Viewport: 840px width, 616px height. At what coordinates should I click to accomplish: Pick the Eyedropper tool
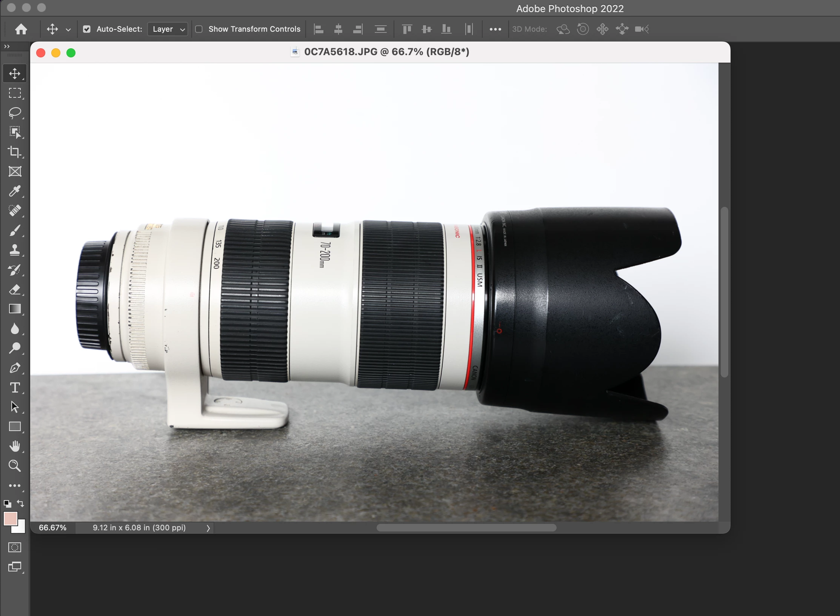point(15,191)
